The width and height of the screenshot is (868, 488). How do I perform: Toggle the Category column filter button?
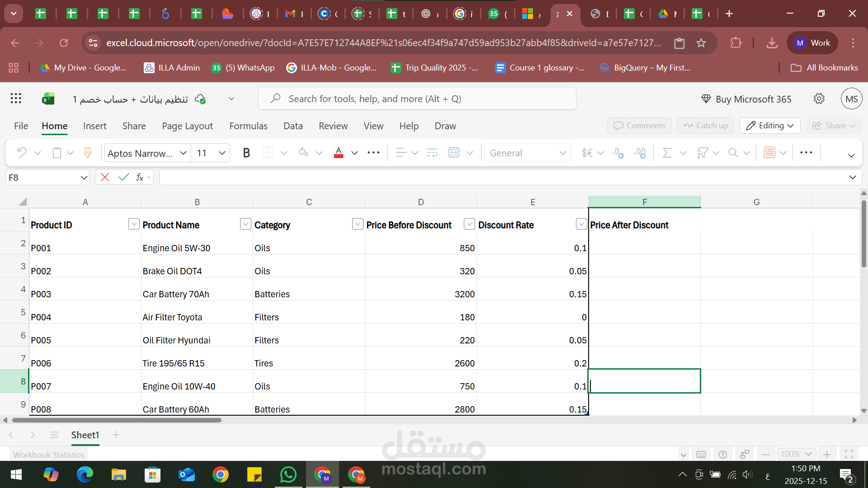357,224
